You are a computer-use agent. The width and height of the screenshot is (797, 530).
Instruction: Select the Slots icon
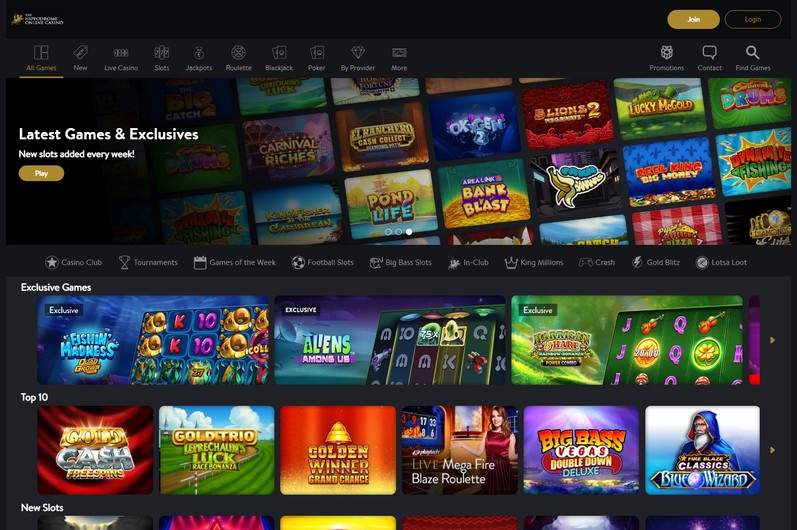(162, 52)
